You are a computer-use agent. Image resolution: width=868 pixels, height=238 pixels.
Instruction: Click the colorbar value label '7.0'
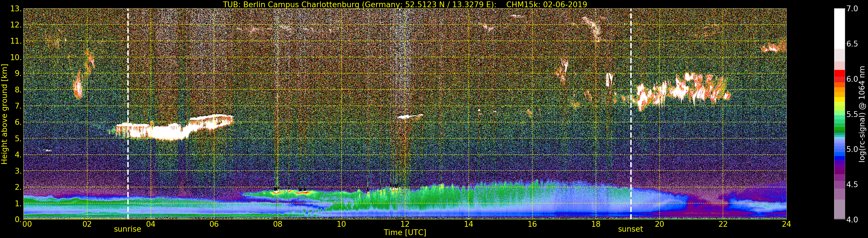(x=852, y=9)
